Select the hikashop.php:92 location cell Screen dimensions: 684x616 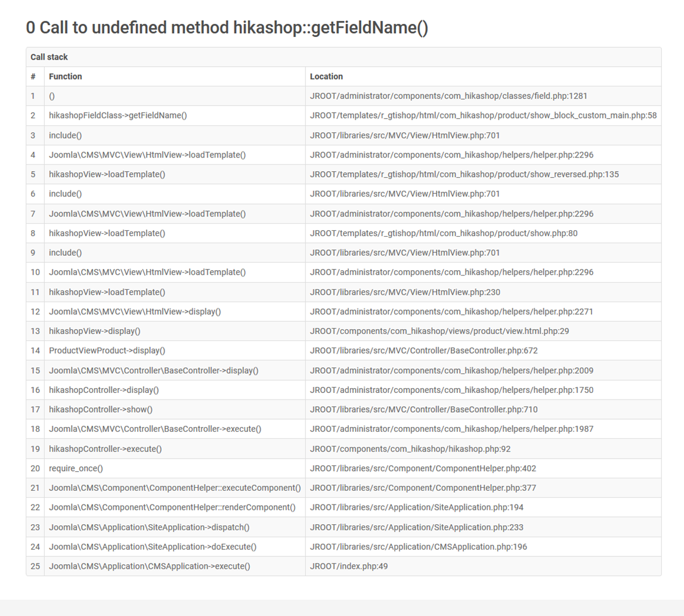coord(410,448)
